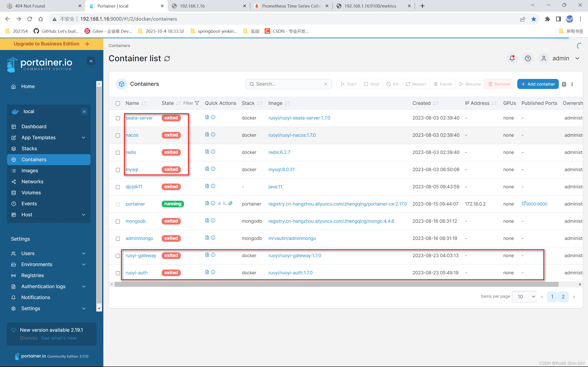Click the ruoyi/ruoyi-gateway:1.7.0 image link
Image resolution: width=588 pixels, height=367 pixels.
click(x=295, y=255)
